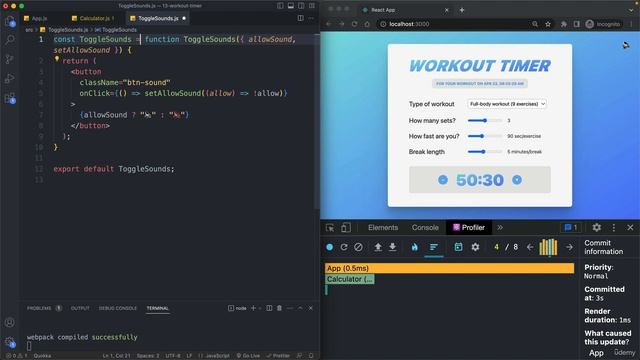Open the DEBUG CONSOLE panel tab

point(118,308)
